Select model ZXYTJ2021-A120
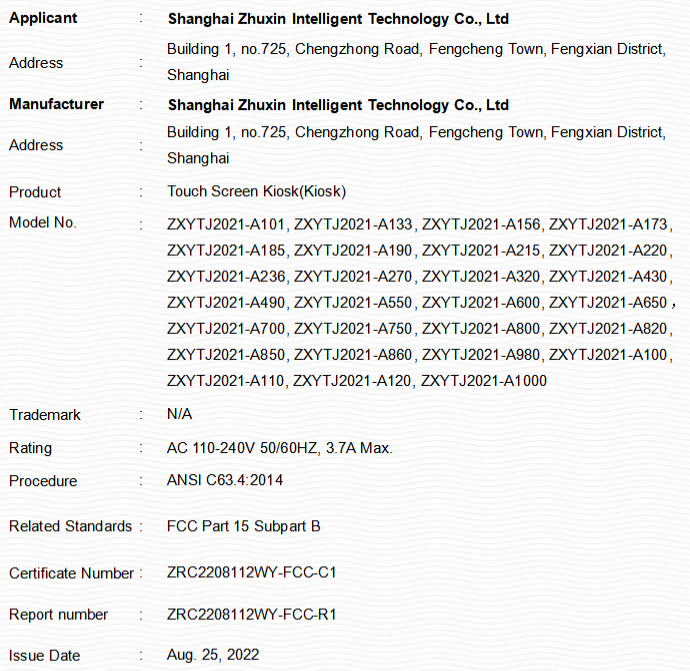Image resolution: width=690 pixels, height=671 pixels. [x=352, y=381]
